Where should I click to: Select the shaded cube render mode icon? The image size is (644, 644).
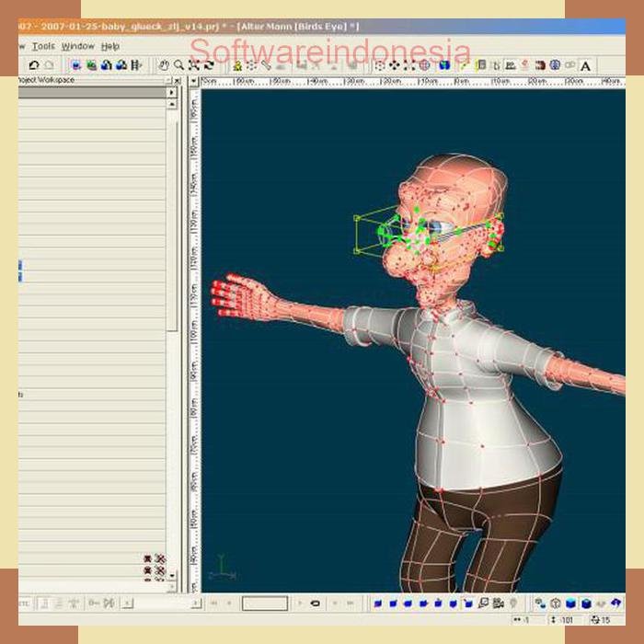tap(570, 604)
